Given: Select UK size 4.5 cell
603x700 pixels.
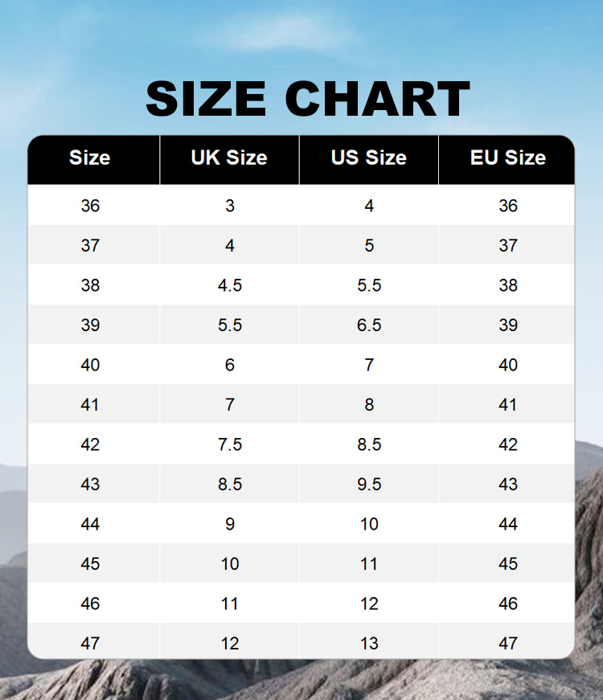Looking at the screenshot, I should 230,285.
